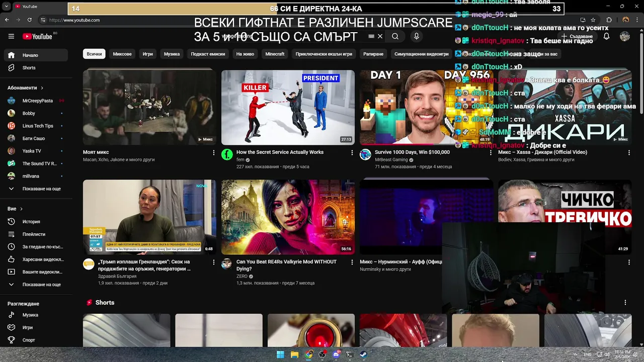Select the Рапиране filter chip
644x362 pixels.
pyautogui.click(x=373, y=54)
